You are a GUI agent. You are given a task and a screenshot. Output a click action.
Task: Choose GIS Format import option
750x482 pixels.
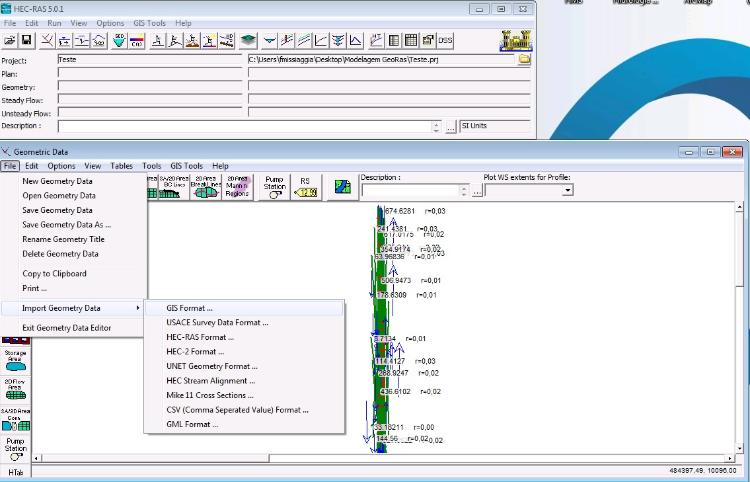pos(244,308)
